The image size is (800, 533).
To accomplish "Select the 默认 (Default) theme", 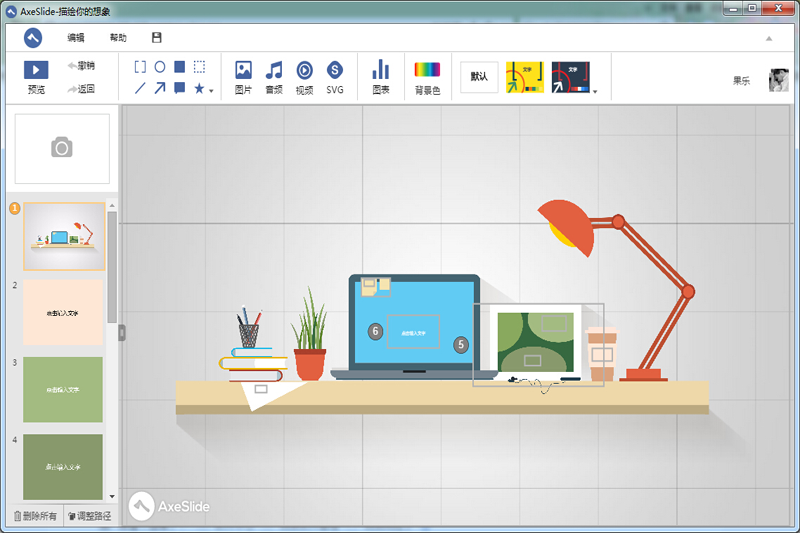I will pyautogui.click(x=479, y=77).
